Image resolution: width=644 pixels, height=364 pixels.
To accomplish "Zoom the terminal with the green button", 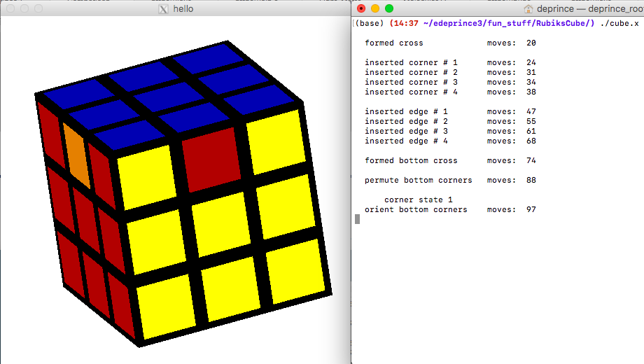I will [389, 9].
